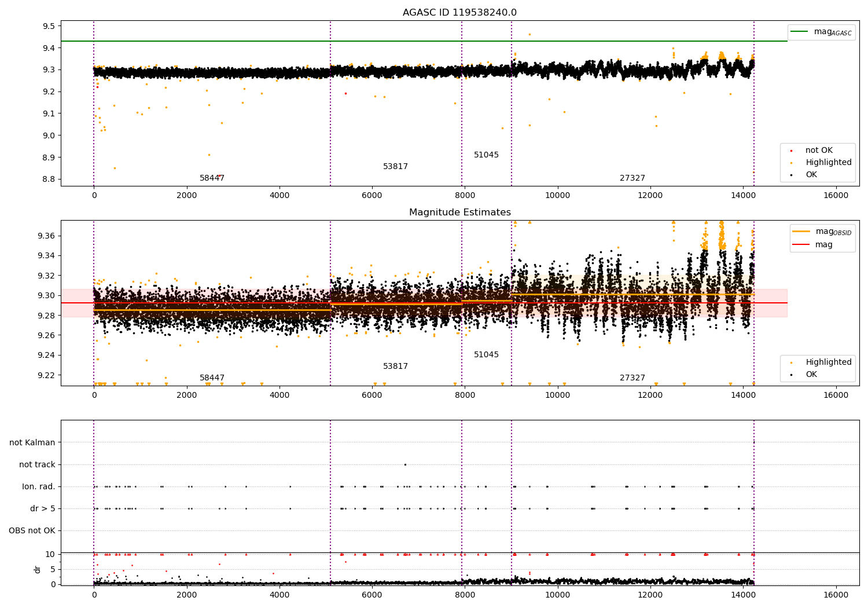Click label 51045 in the Magnitude Estimates panel
This screenshot has width=868, height=608.
click(486, 355)
